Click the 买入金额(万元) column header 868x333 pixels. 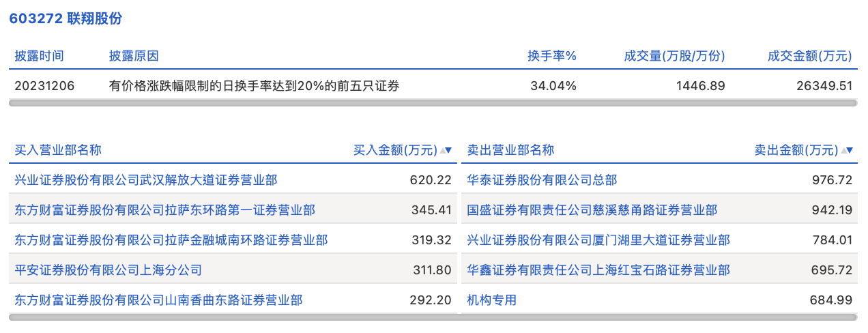(x=394, y=150)
